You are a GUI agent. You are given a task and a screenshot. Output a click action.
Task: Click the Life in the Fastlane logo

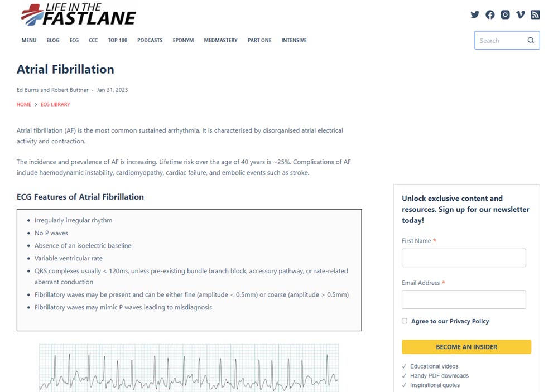tap(78, 15)
